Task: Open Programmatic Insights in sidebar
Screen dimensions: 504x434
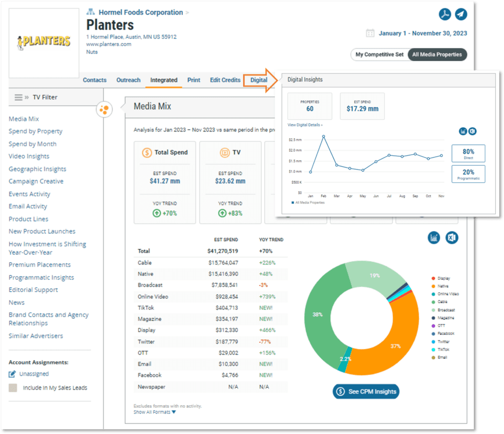Action: point(41,277)
